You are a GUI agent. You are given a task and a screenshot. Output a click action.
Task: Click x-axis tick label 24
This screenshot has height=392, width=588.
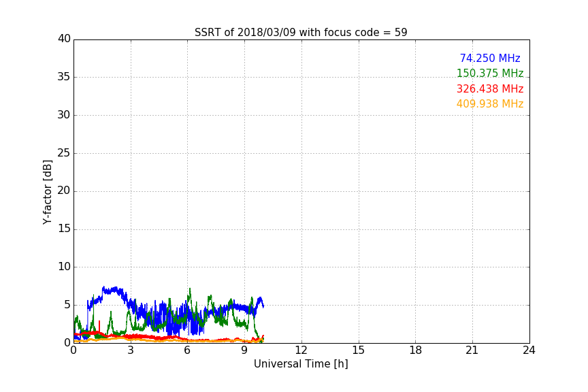(529, 350)
